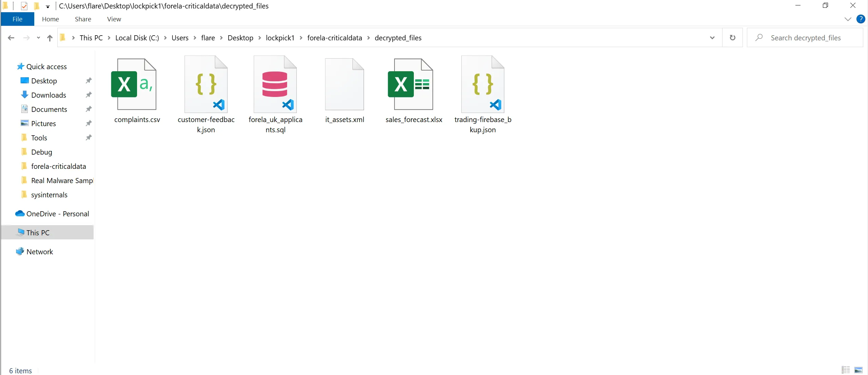Select the customer-feedback.json file icon
Viewport: 868px width, 375px height.
pos(206,84)
